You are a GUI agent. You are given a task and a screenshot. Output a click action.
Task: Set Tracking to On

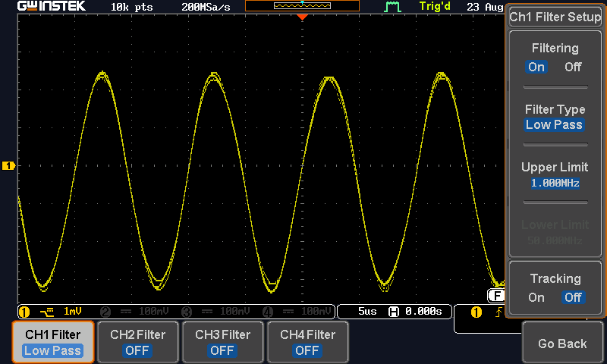click(536, 297)
